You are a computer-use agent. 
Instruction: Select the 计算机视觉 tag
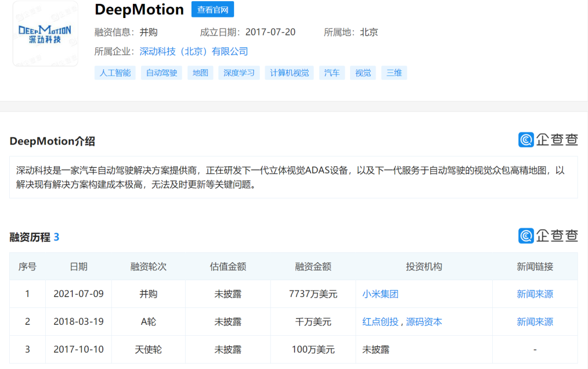coord(289,72)
